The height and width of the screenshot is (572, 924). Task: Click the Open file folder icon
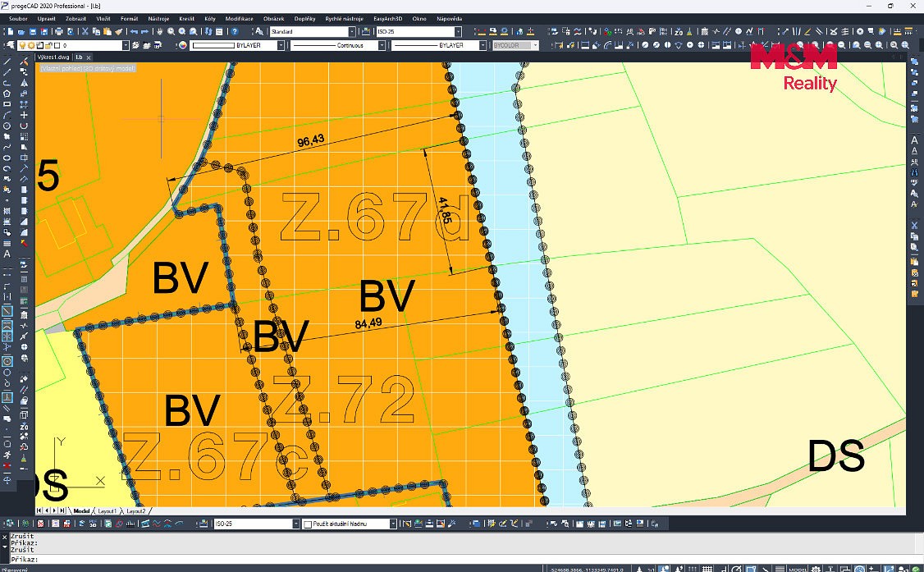point(21,32)
